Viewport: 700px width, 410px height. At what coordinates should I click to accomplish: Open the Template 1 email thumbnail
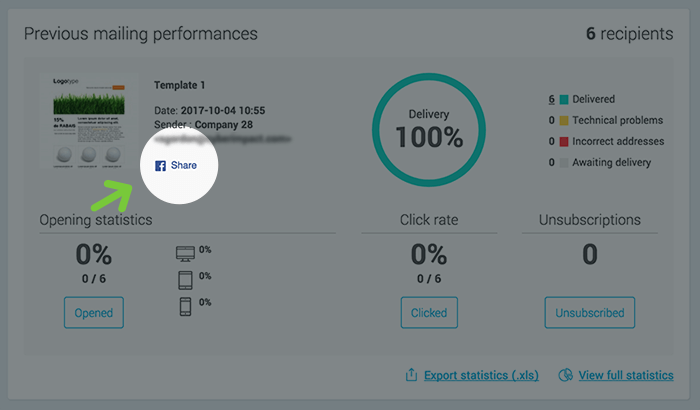89,120
